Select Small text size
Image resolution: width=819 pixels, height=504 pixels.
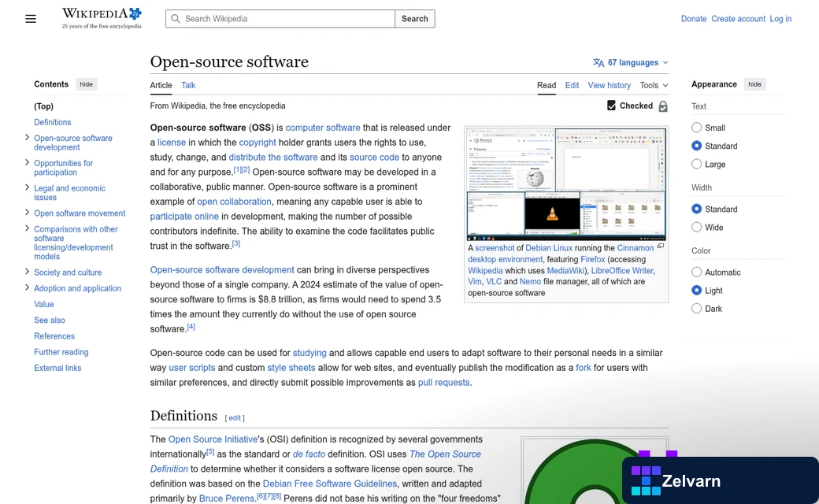pos(696,128)
